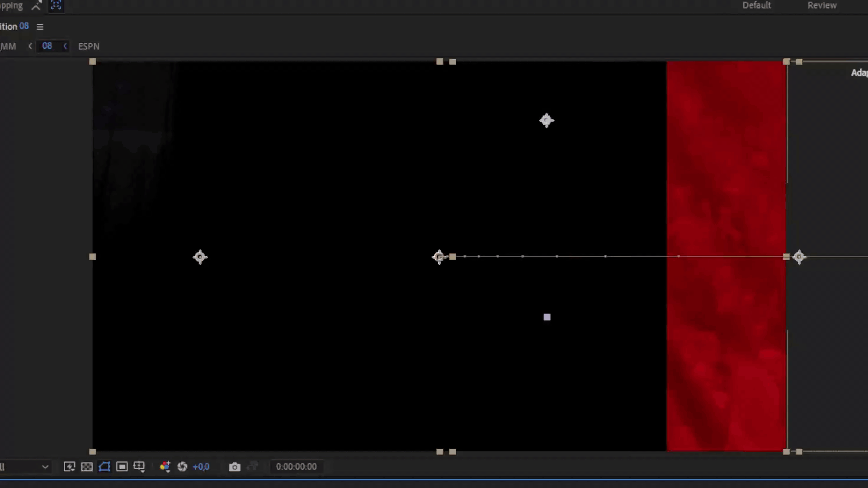This screenshot has width=868, height=488.
Task: Click the left-edge middle layer handle
Action: 93,257
